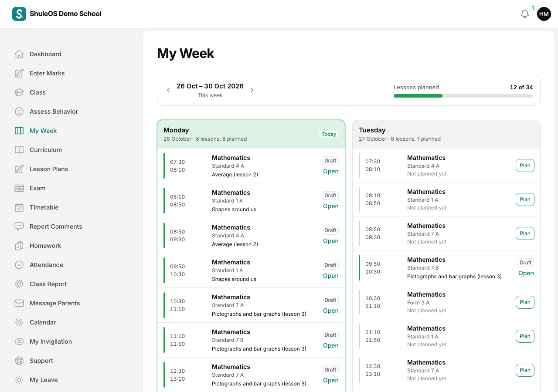Click the Timetable calendar icon

(x=19, y=207)
